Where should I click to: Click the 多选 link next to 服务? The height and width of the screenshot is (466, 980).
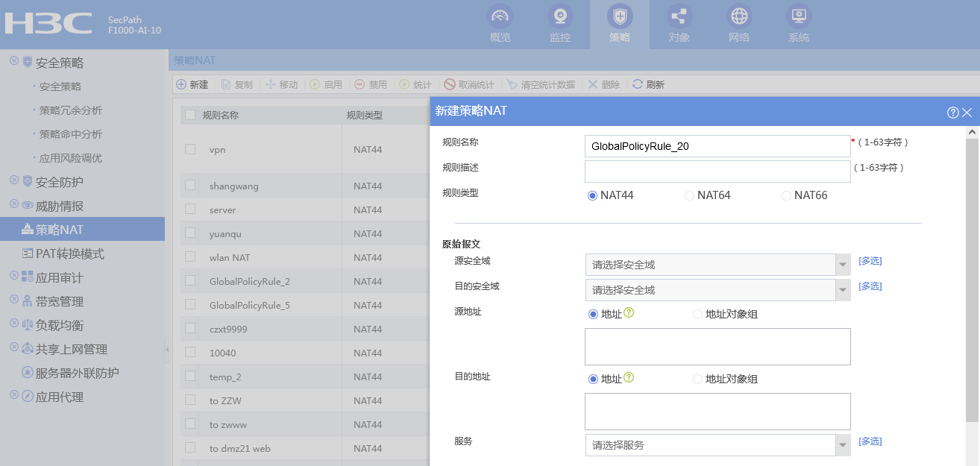pyautogui.click(x=870, y=441)
